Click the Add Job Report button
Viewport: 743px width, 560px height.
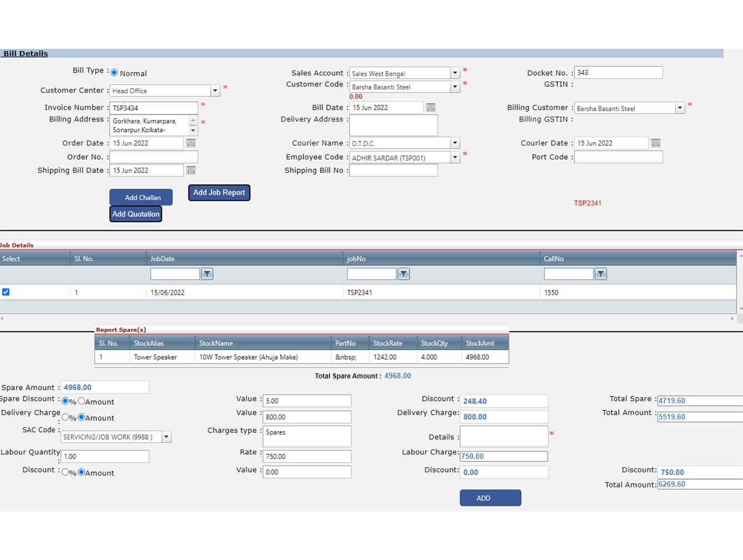tap(219, 193)
